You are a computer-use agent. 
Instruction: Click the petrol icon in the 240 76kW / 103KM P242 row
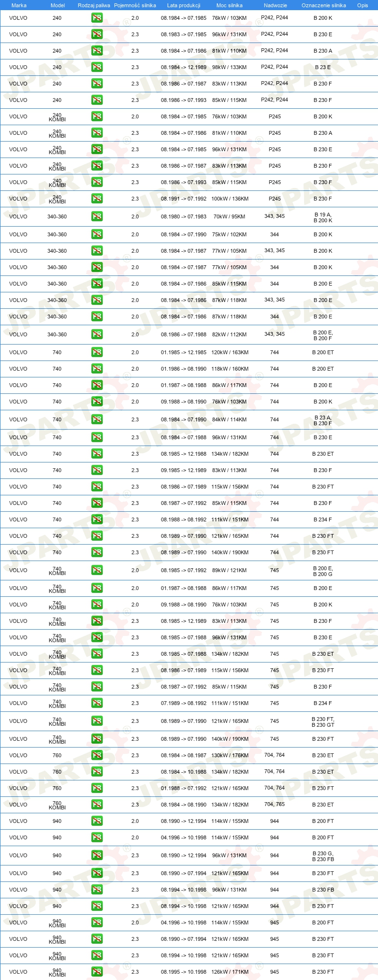[97, 18]
